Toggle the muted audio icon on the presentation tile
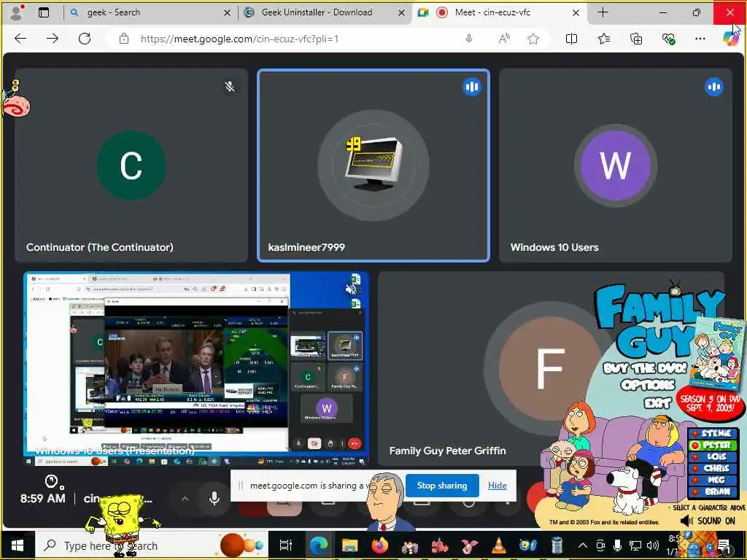Viewport: 747px width, 560px height. point(351,289)
